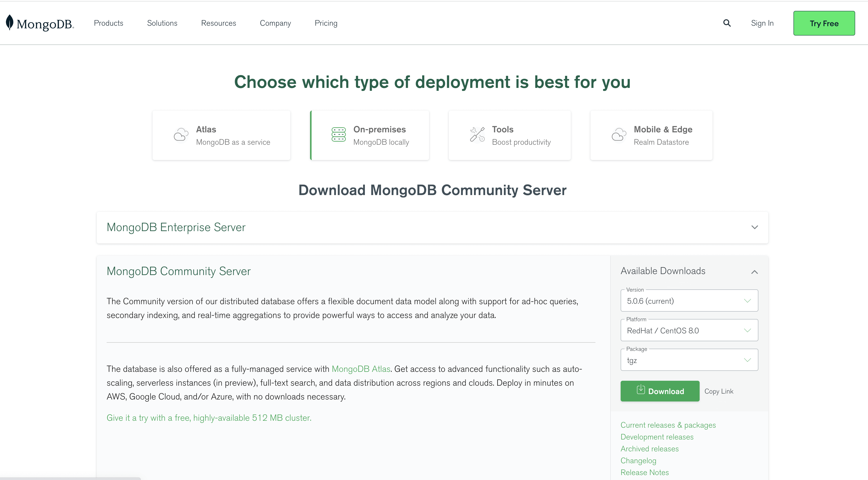Select the Mobile & Edge deployment card
The width and height of the screenshot is (868, 480).
point(651,135)
